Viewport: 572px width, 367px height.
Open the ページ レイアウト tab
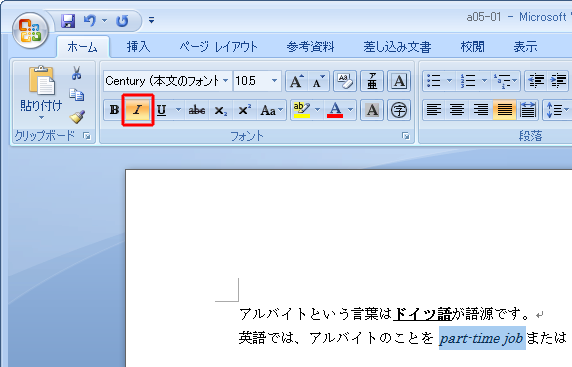point(218,47)
